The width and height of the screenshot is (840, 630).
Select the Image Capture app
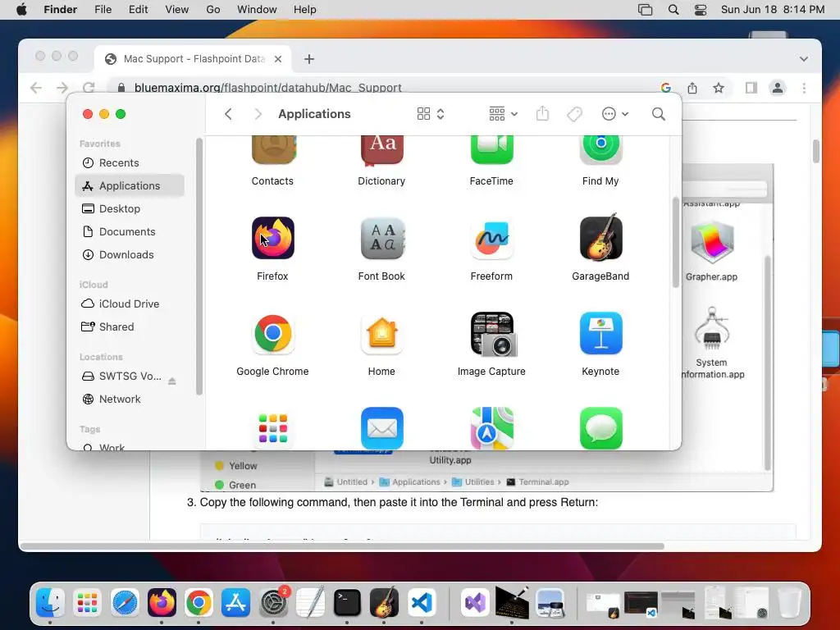tap(493, 335)
